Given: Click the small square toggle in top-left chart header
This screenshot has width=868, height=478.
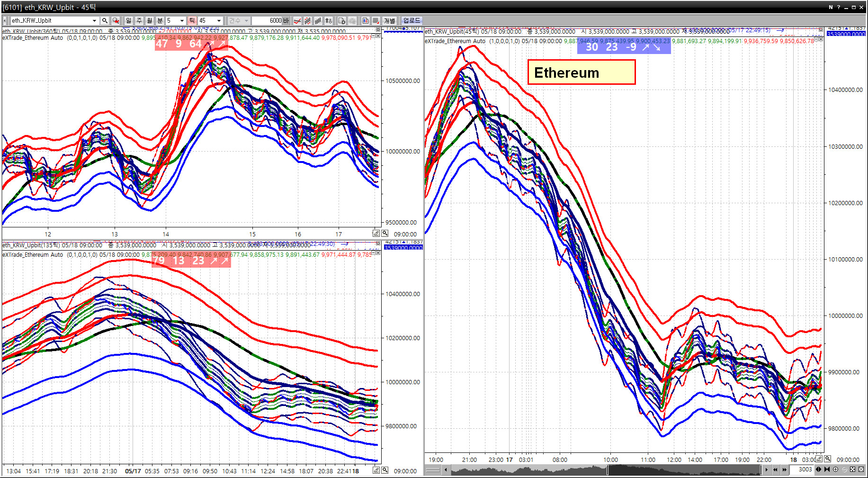Looking at the screenshot, I should click(x=378, y=30).
